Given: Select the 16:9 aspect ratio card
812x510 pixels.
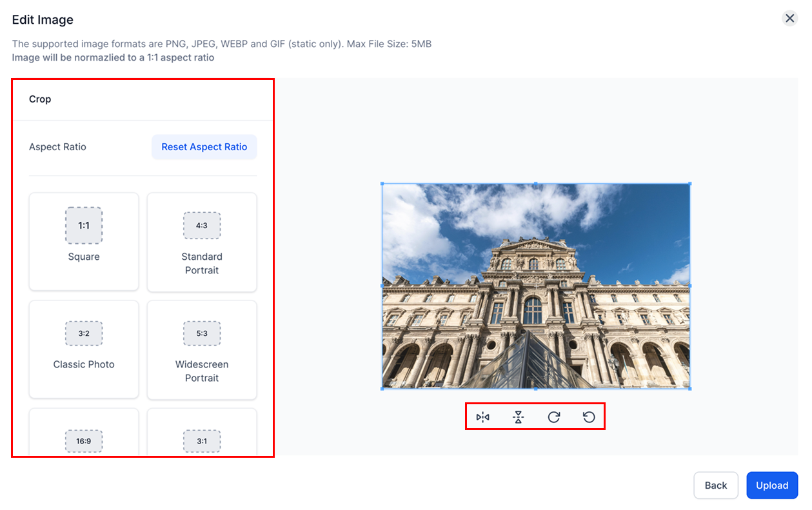Looking at the screenshot, I should click(x=84, y=432).
